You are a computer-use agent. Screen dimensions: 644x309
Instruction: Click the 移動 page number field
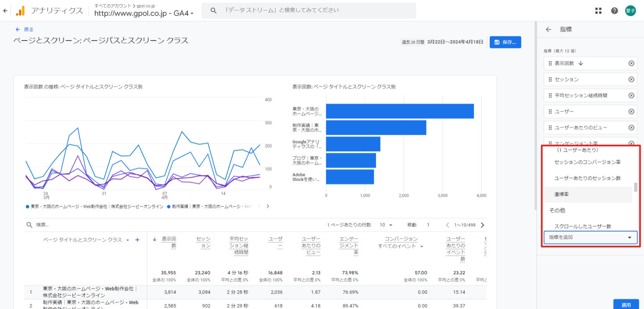428,225
